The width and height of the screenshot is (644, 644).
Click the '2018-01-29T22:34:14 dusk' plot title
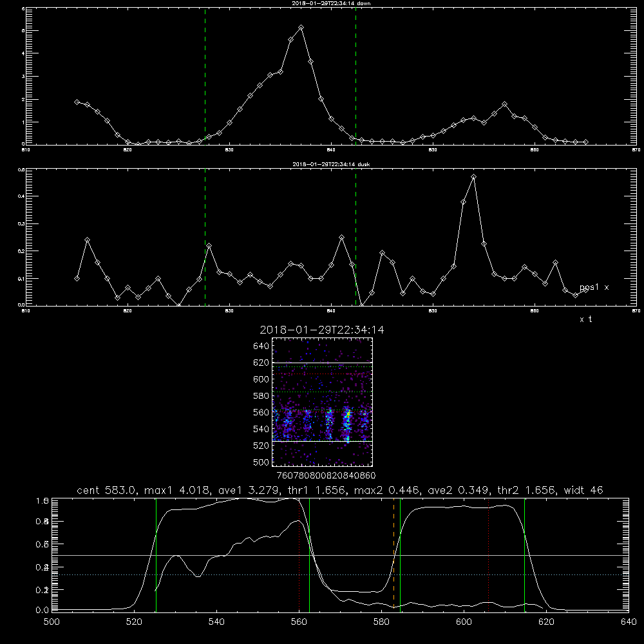tap(331, 164)
